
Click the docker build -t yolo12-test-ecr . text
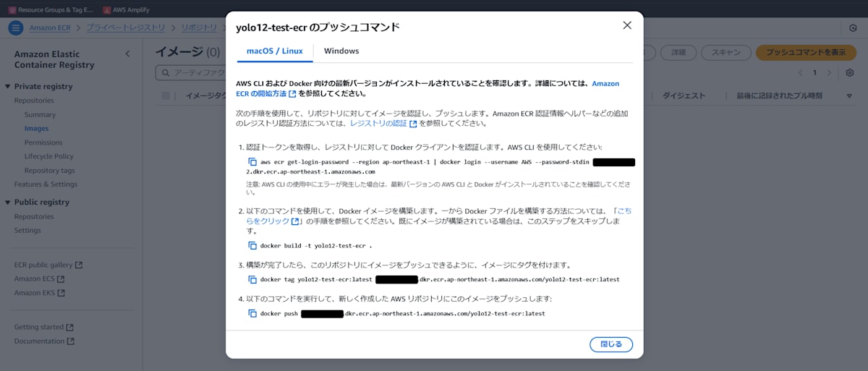click(316, 246)
